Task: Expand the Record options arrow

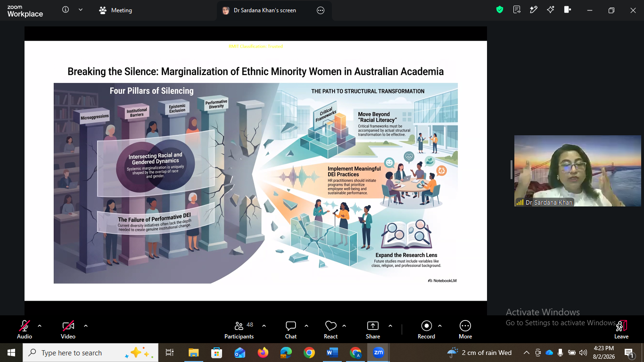Action: coord(440,326)
